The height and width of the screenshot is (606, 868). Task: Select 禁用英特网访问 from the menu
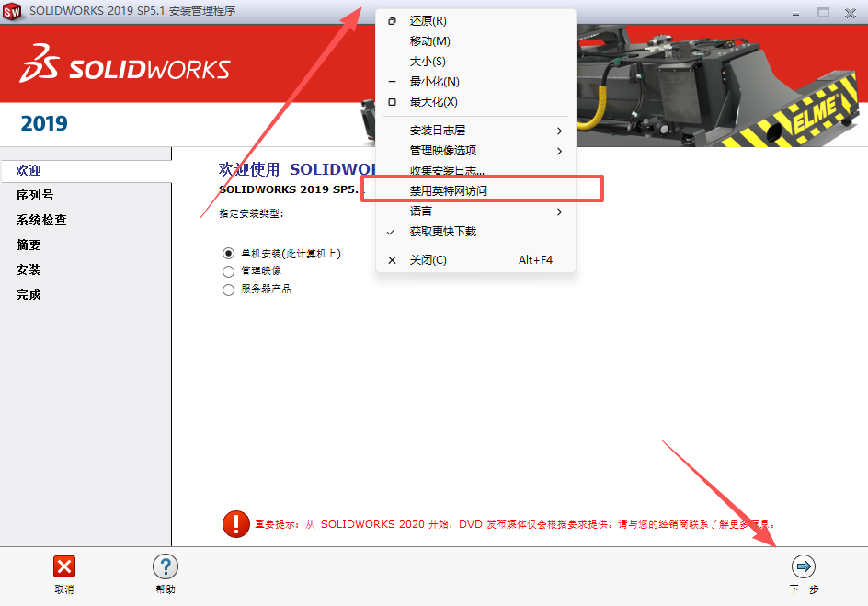[x=451, y=189]
